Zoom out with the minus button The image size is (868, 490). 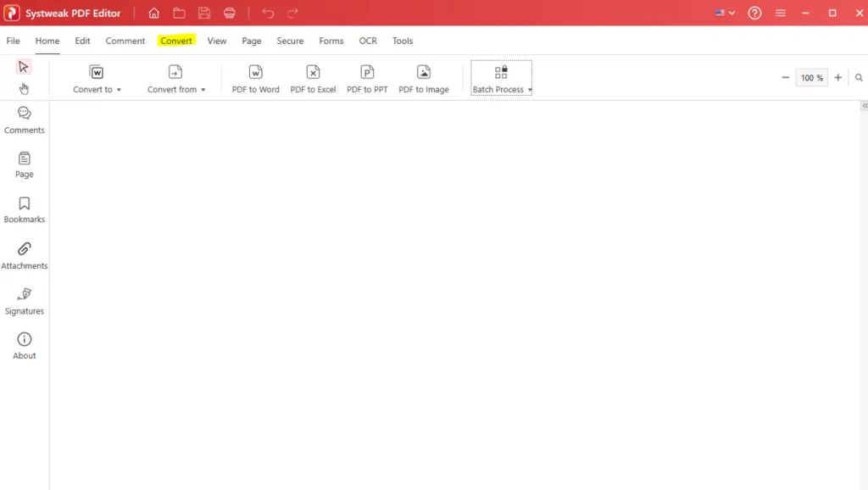pos(786,78)
